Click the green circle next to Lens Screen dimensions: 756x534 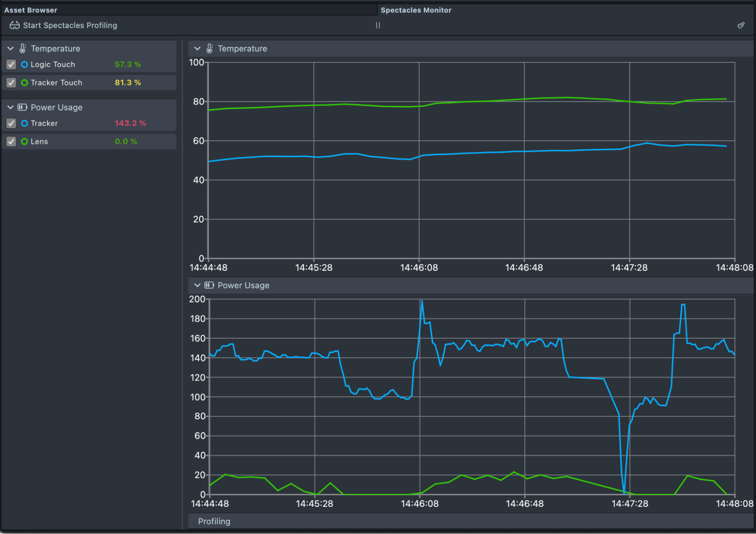[x=25, y=142]
